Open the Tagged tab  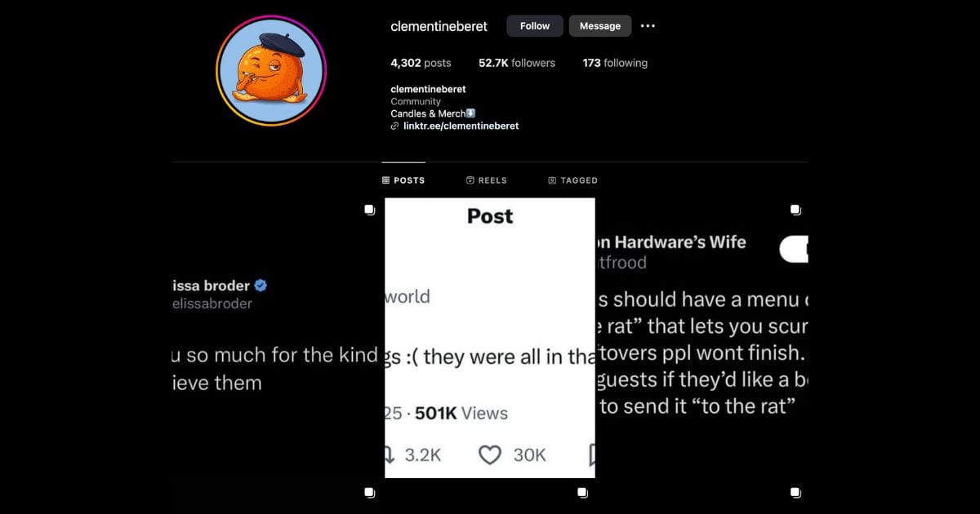tap(572, 180)
